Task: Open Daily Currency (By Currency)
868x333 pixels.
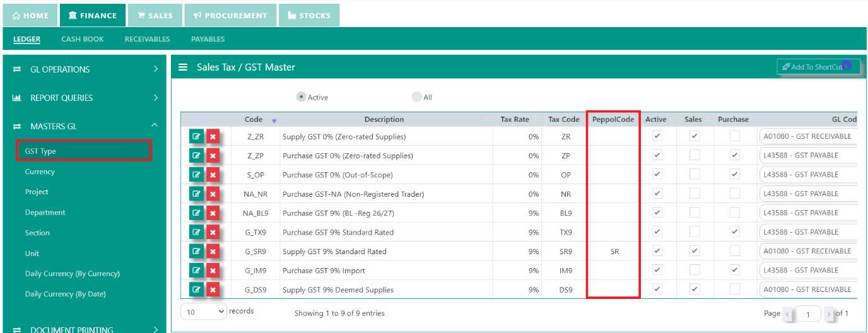Action: click(72, 274)
